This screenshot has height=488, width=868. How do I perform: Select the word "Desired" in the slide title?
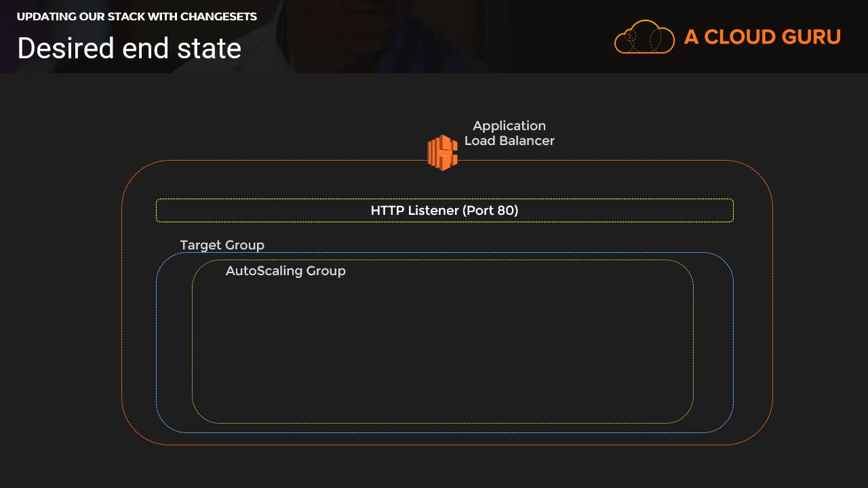point(56,49)
